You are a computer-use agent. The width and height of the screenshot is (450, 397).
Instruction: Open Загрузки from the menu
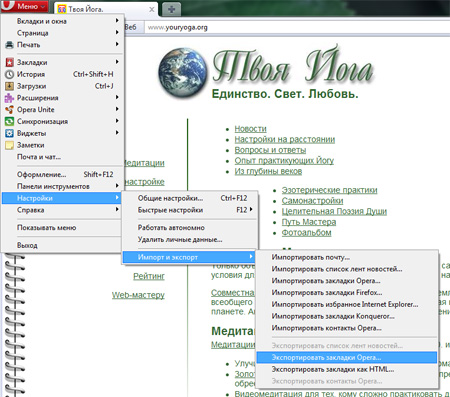pyautogui.click(x=62, y=86)
